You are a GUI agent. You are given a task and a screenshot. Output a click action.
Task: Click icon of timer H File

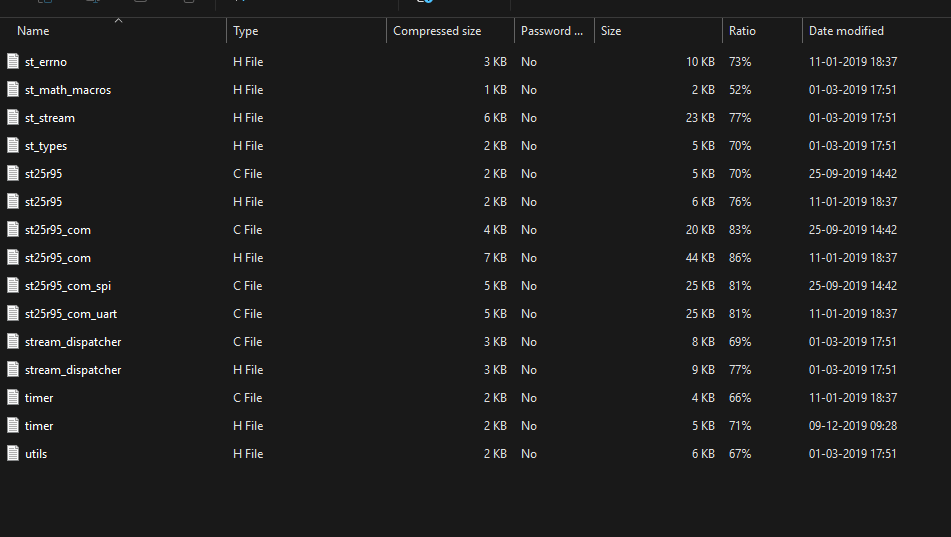pos(13,425)
